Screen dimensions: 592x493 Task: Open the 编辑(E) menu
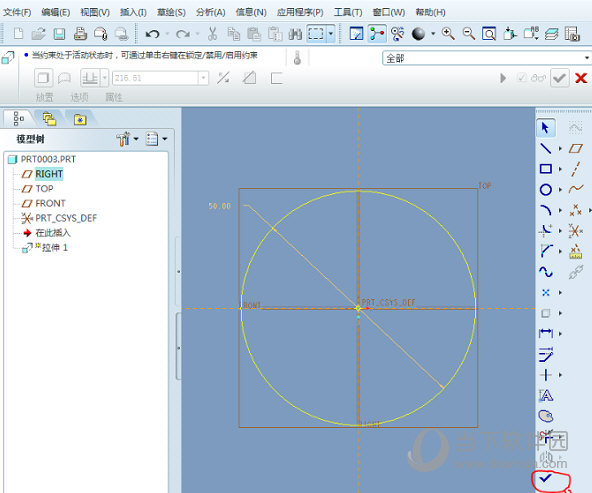pyautogui.click(x=56, y=12)
